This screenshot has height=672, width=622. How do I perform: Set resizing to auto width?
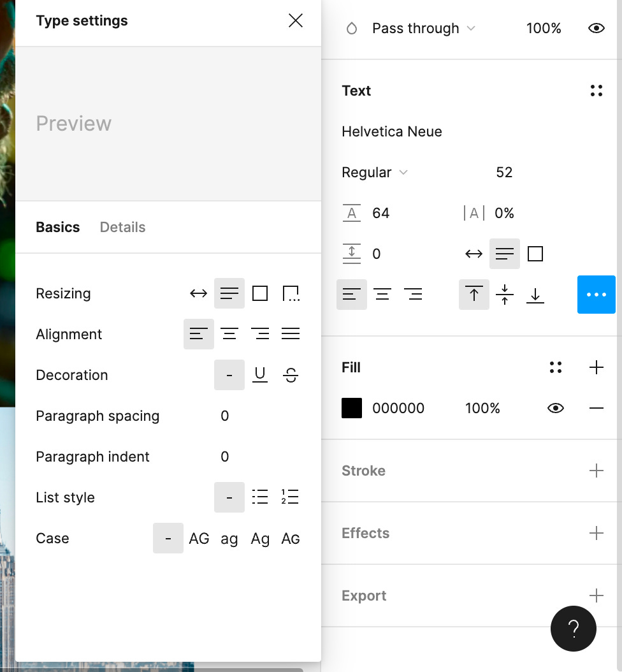pos(198,293)
